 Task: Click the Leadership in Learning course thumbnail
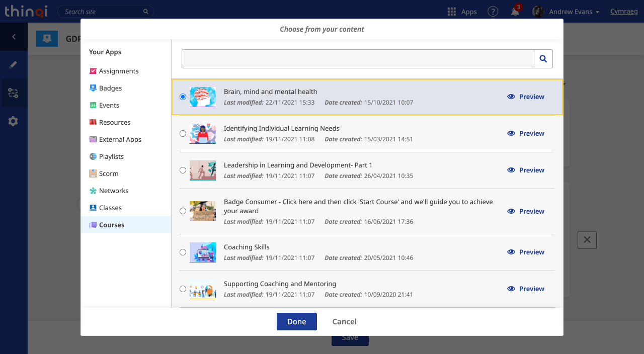[x=203, y=170]
